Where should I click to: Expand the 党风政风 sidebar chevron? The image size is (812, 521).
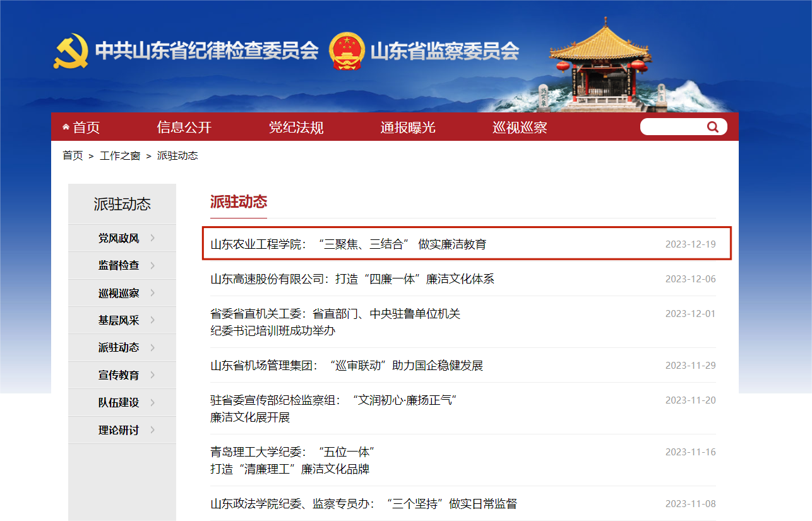point(152,238)
